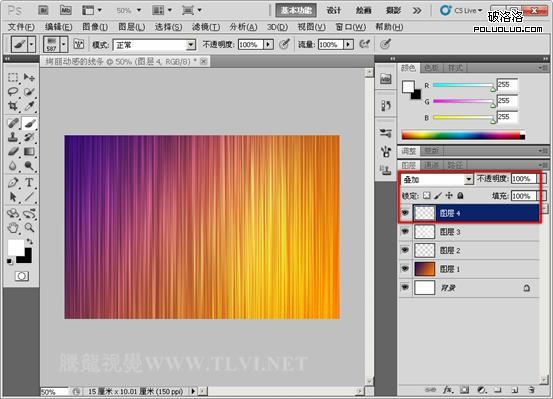The image size is (553, 399).
Task: Activate the 基本功能 workspace button
Action: (x=296, y=11)
